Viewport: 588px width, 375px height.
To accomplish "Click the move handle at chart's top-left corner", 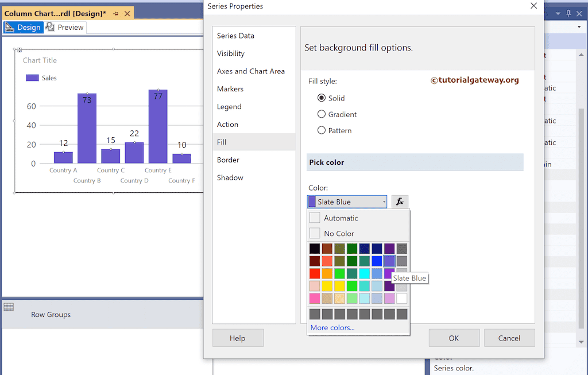I will 19,49.
